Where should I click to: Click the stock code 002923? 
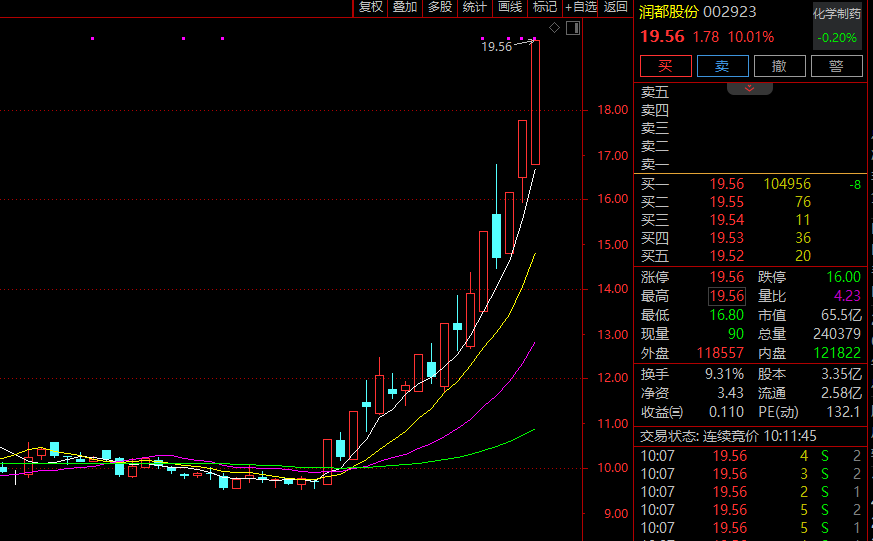tap(729, 12)
